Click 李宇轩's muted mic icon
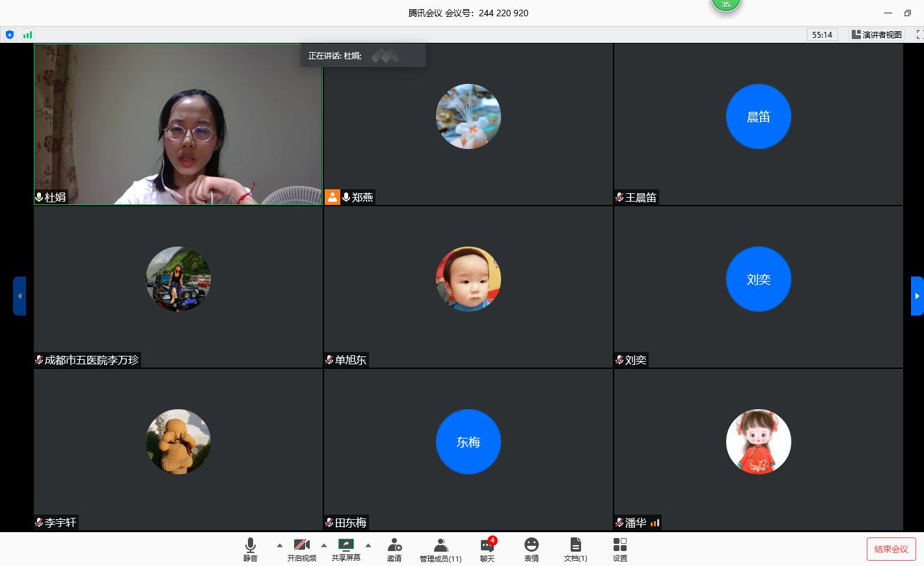This screenshot has height=566, width=924. coord(39,522)
